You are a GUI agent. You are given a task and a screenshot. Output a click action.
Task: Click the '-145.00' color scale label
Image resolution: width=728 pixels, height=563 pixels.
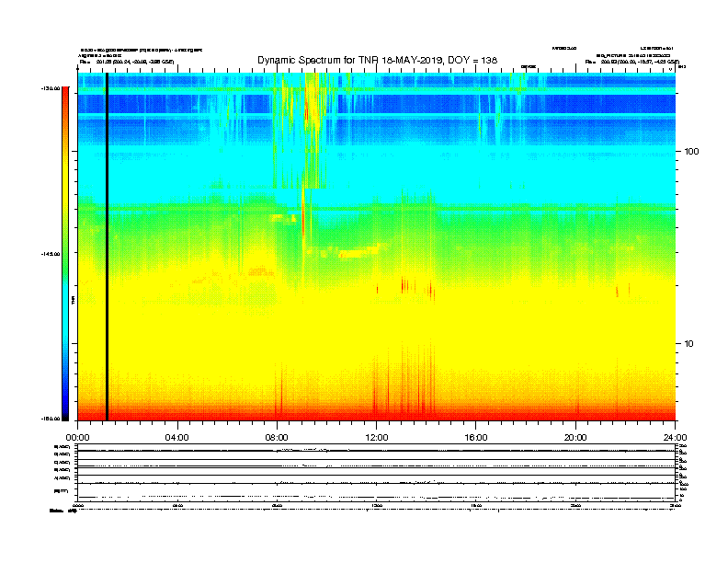(x=51, y=254)
